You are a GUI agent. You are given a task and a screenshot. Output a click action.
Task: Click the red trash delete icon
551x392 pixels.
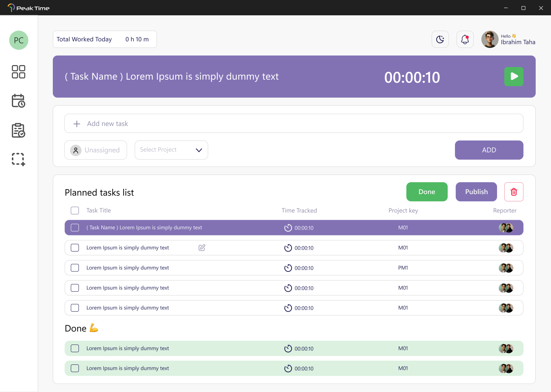point(514,192)
